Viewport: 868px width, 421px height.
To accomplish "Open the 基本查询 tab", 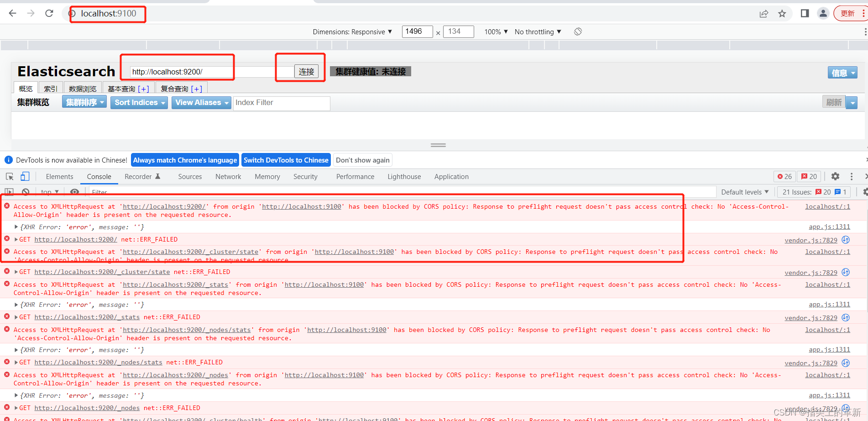I will [x=128, y=89].
